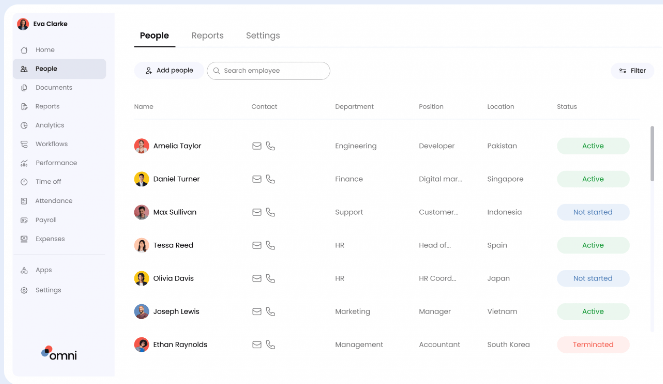Click the vertical scrollbar of the table
The height and width of the screenshot is (384, 663).
(652, 154)
